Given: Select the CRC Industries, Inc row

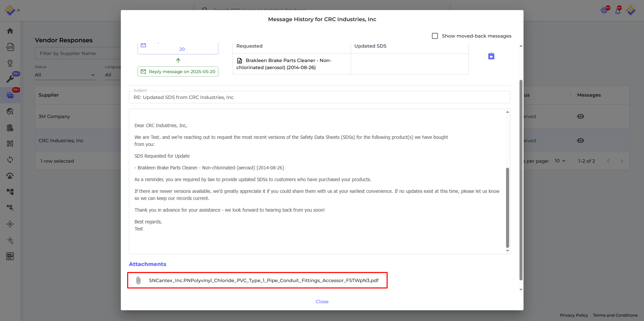Looking at the screenshot, I should (x=78, y=141).
